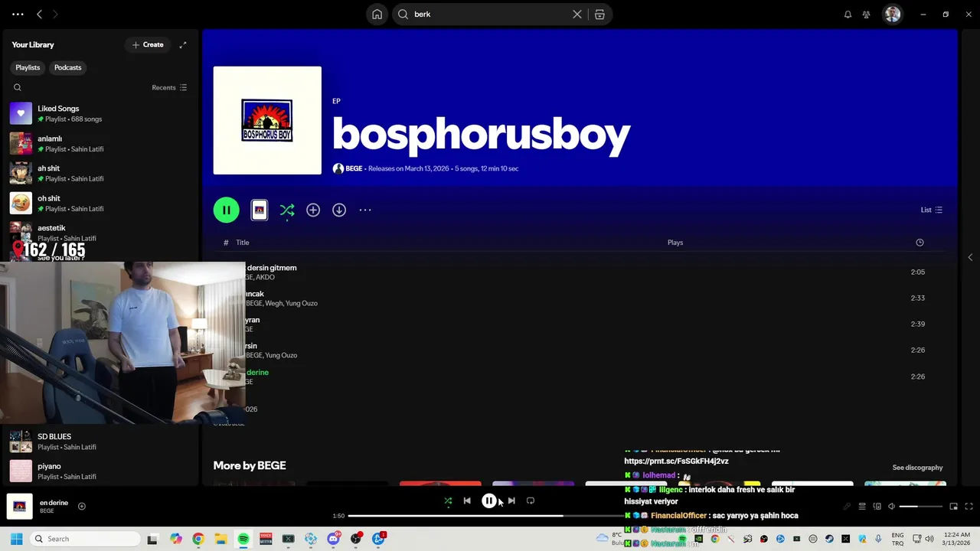Open the Friend Activity icon

[866, 15]
